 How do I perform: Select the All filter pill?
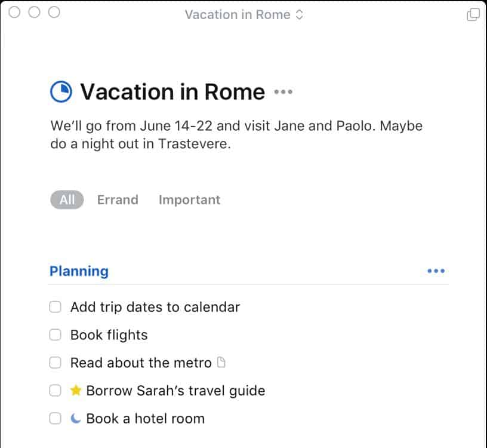coord(66,200)
